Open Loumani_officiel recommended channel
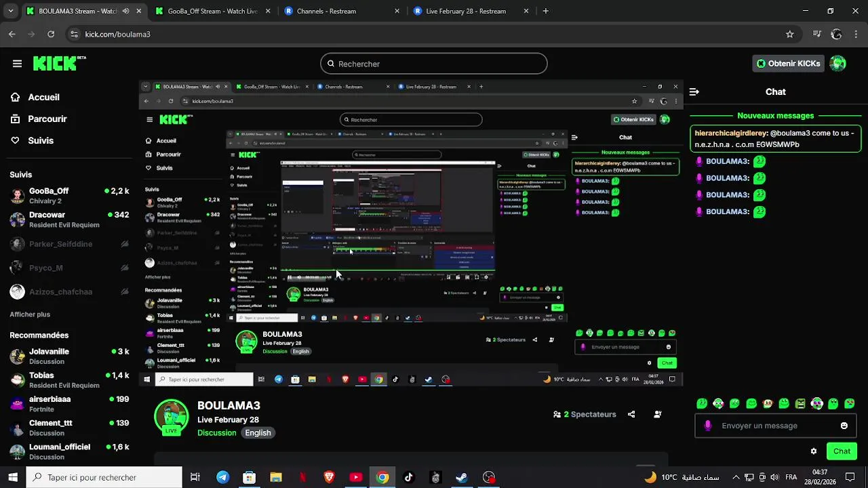 [x=69, y=451]
